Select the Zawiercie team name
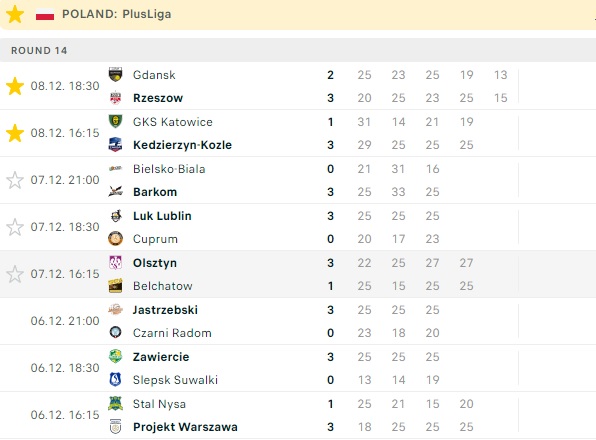596x440 pixels. coord(161,357)
